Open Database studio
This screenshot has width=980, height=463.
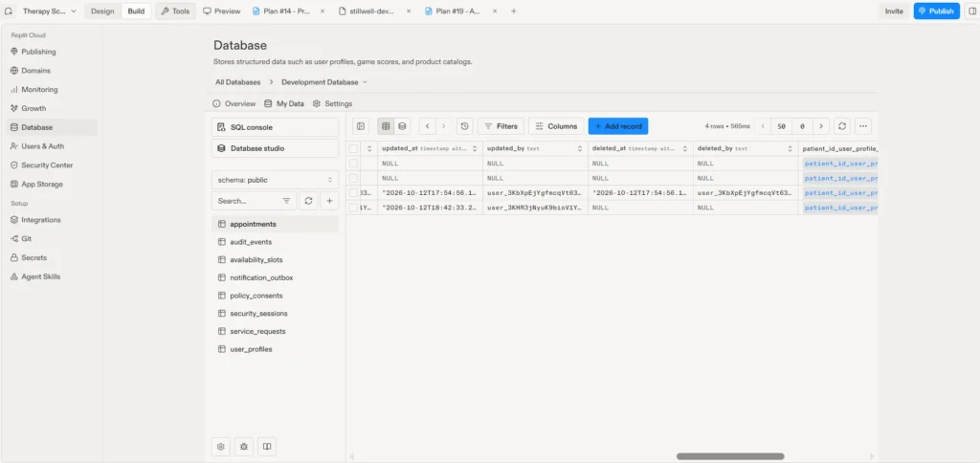275,148
